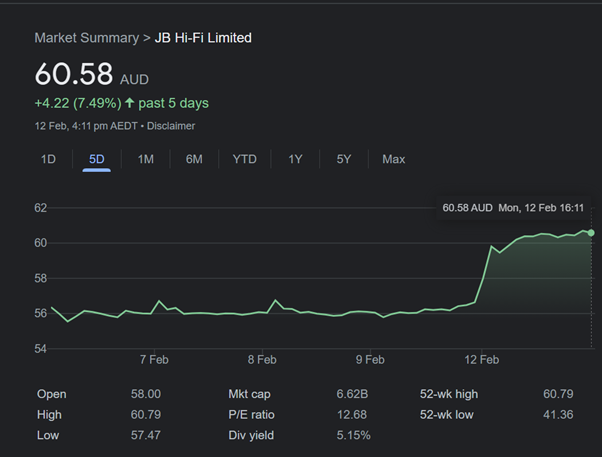The height and width of the screenshot is (457, 602).
Task: Click the P/E ratio label
Action: (251, 415)
